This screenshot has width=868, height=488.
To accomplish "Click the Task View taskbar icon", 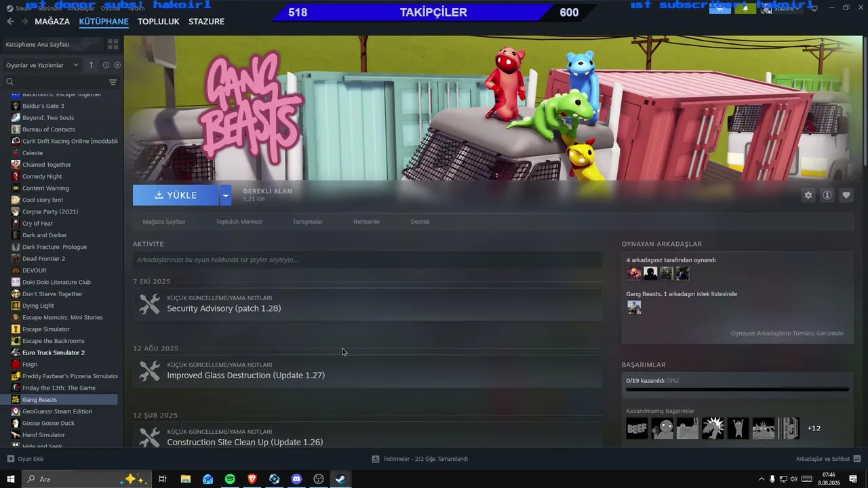I will pos(163,479).
